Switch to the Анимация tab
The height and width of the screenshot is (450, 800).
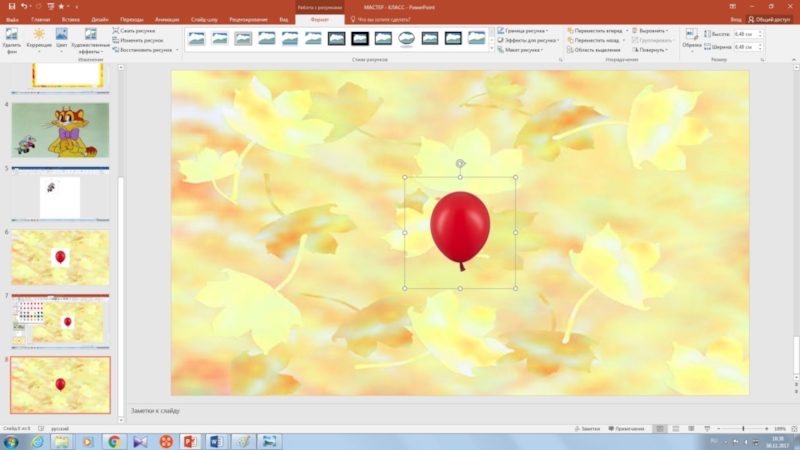tap(167, 19)
